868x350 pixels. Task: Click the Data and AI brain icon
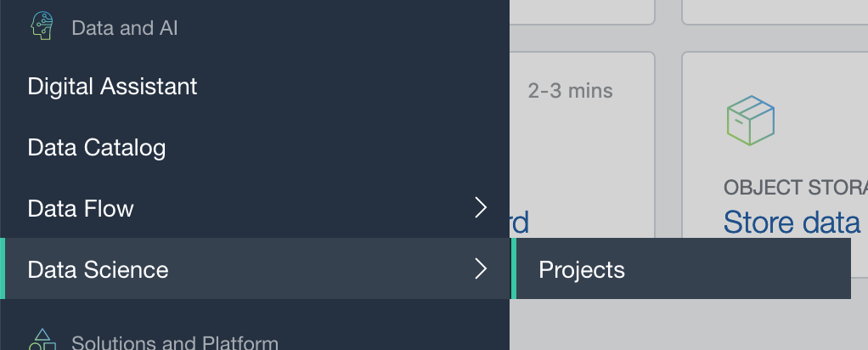click(x=42, y=26)
